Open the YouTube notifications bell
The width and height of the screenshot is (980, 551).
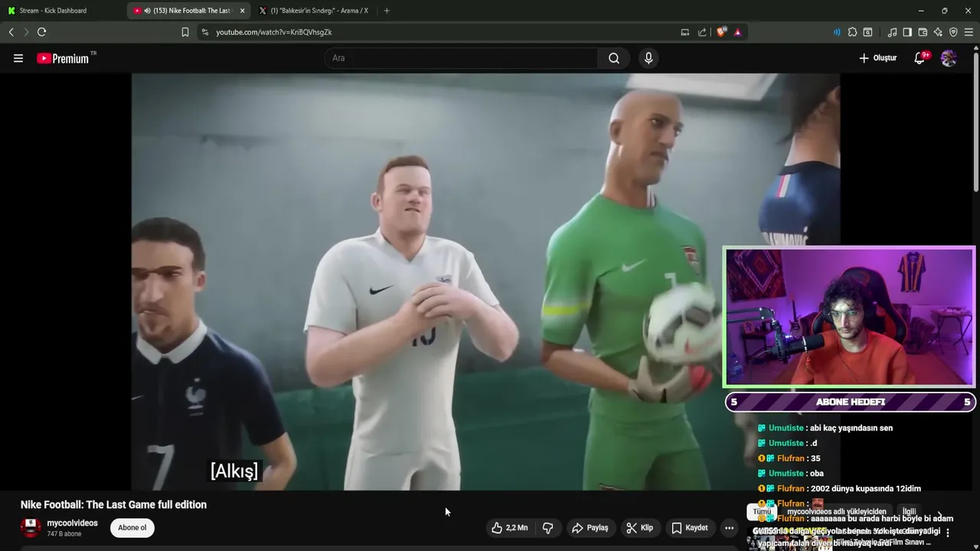point(920,58)
